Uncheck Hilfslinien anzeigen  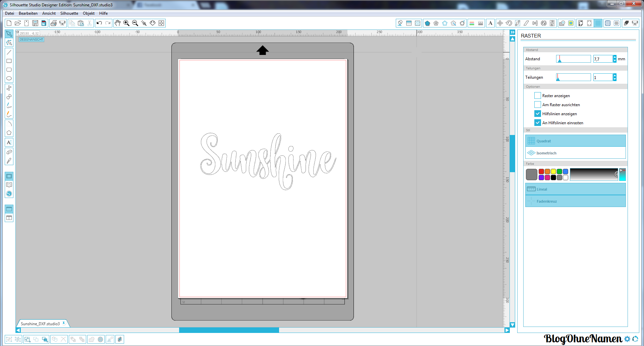click(x=538, y=114)
